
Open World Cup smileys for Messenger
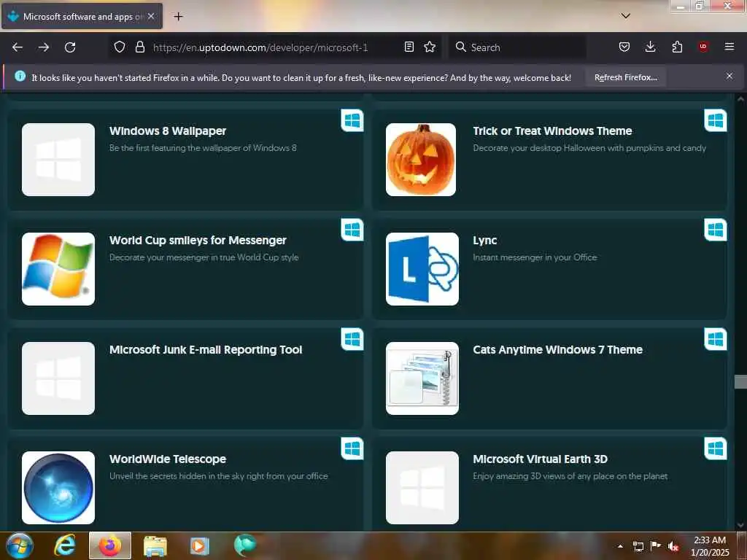pyautogui.click(x=198, y=241)
